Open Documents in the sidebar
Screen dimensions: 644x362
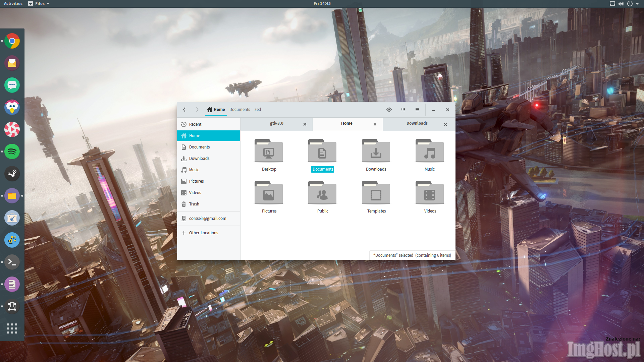point(209,147)
